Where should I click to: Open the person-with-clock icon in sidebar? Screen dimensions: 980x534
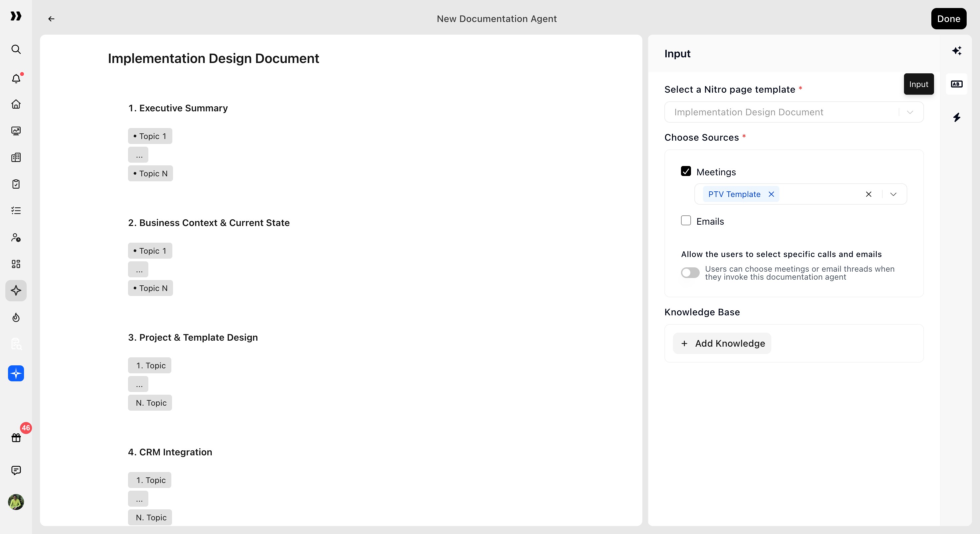point(16,237)
